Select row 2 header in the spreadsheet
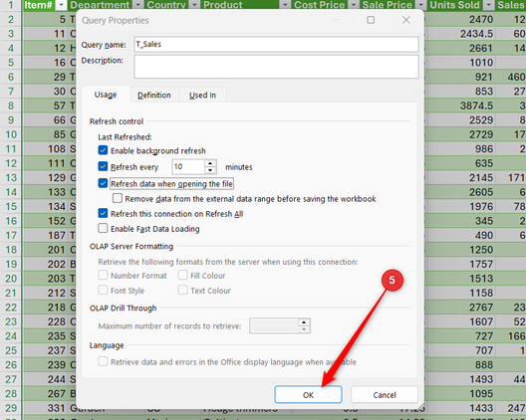This screenshot has width=526, height=420. point(11,20)
